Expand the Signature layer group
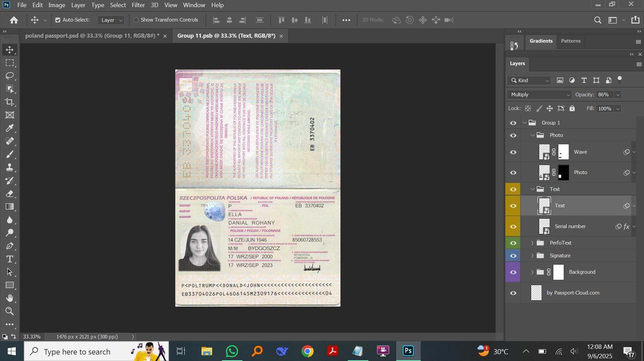 tap(532, 256)
